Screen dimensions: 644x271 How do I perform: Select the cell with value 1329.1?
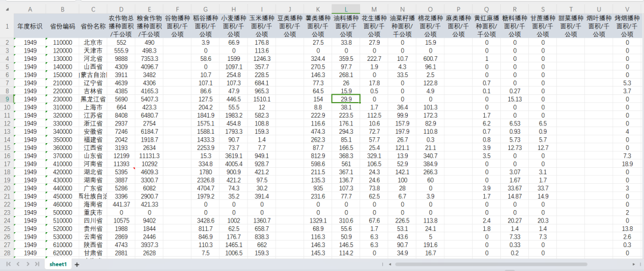[318, 220]
